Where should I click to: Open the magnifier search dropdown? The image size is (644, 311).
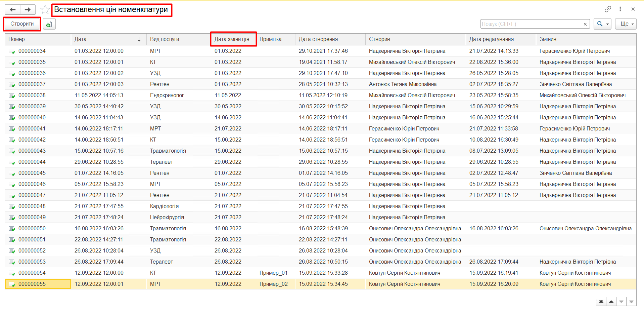click(602, 24)
